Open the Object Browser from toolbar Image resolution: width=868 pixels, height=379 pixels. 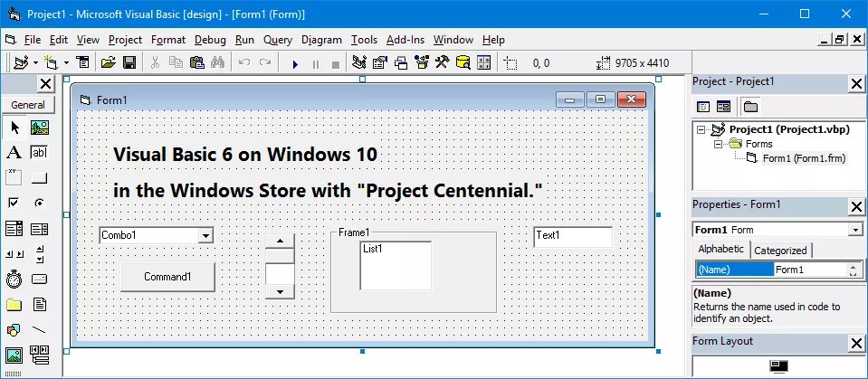click(422, 62)
